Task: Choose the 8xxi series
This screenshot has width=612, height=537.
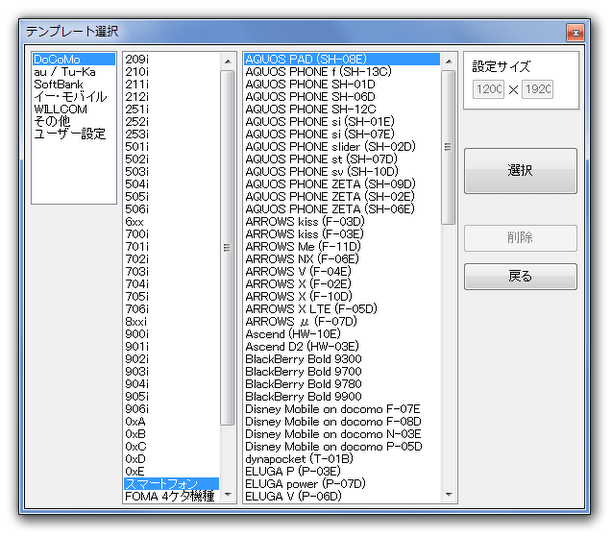Action: [171, 322]
